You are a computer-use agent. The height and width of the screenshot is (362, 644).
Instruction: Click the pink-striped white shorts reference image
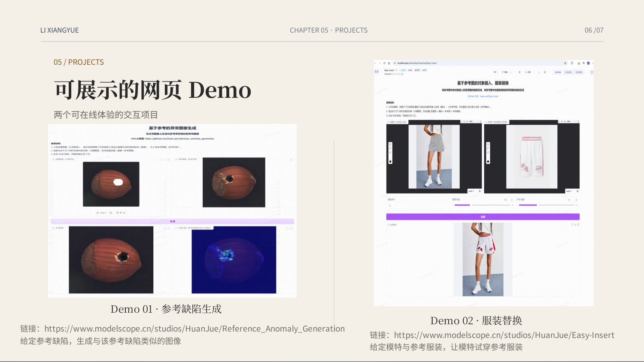[532, 157]
